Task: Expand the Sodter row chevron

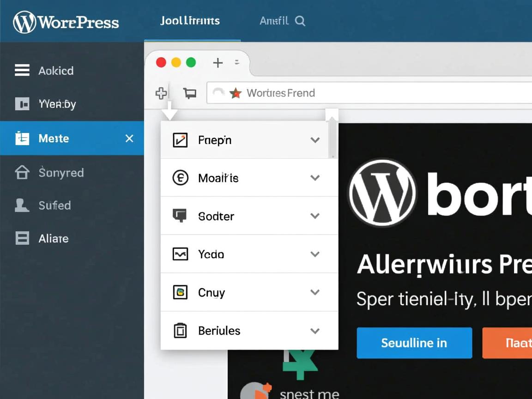Action: (x=315, y=216)
